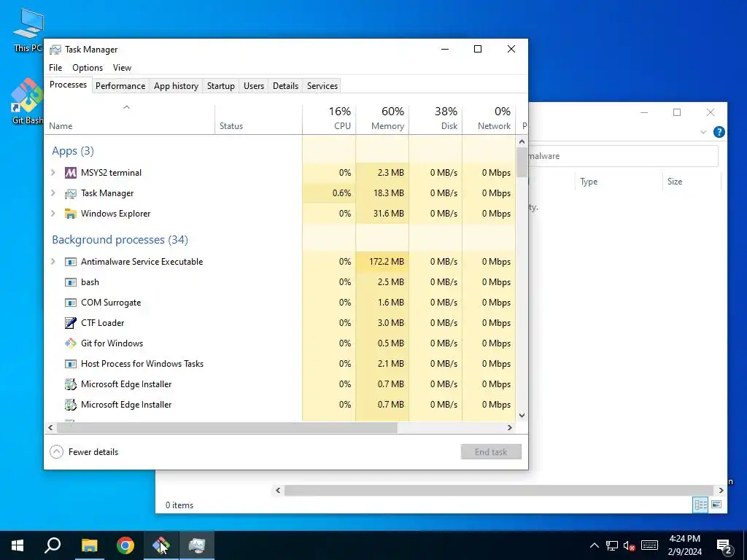Open the File menu

55,68
